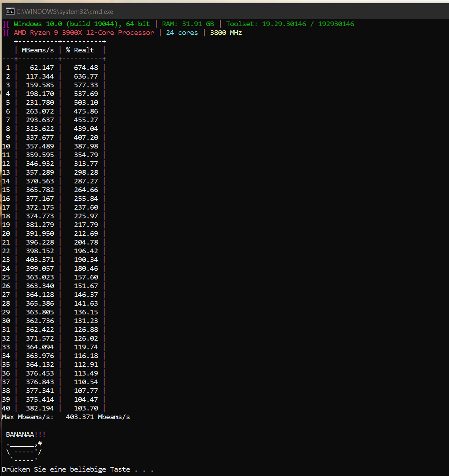Select the text Windows 10.0 (build 19044), 64-bit
Screen dimensions: 449x476
pos(82,24)
